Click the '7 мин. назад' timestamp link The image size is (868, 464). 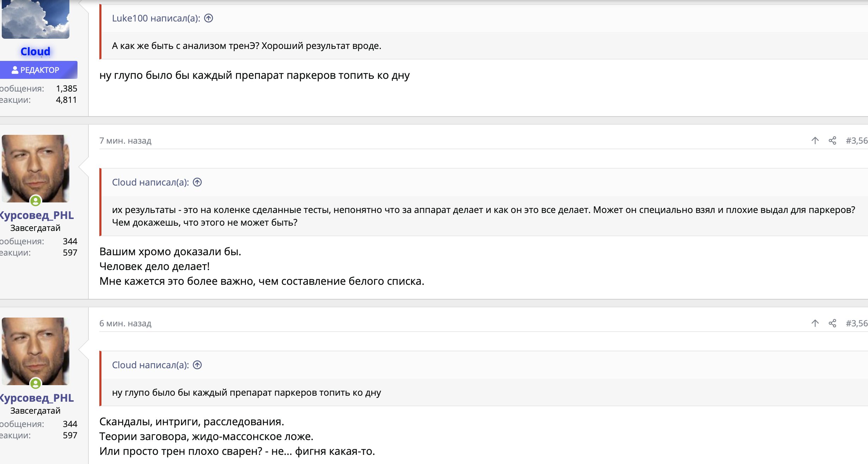[125, 140]
